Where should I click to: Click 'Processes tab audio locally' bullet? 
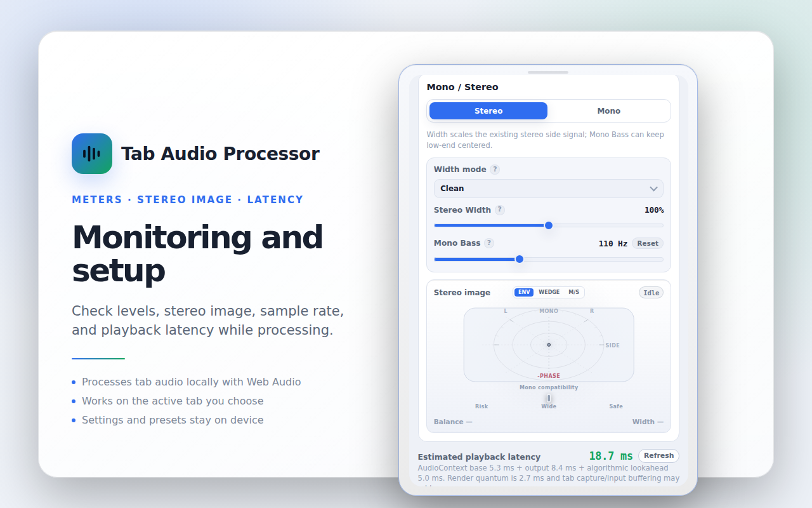pyautogui.click(x=191, y=382)
